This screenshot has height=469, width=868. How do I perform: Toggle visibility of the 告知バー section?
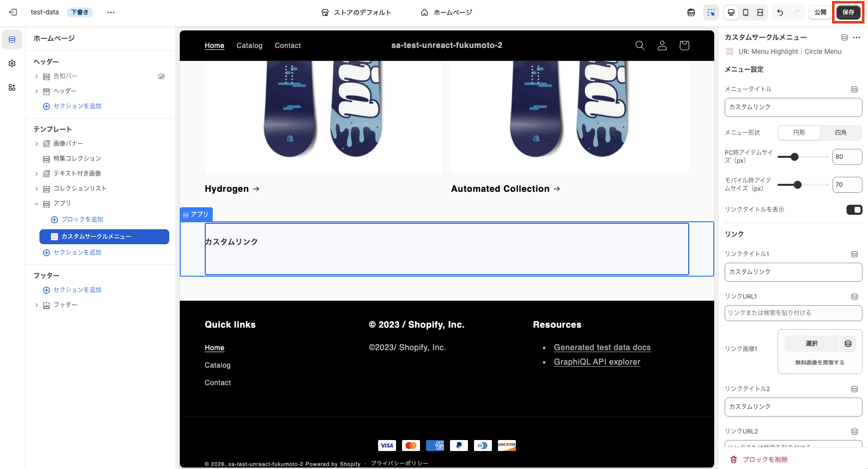click(x=161, y=76)
